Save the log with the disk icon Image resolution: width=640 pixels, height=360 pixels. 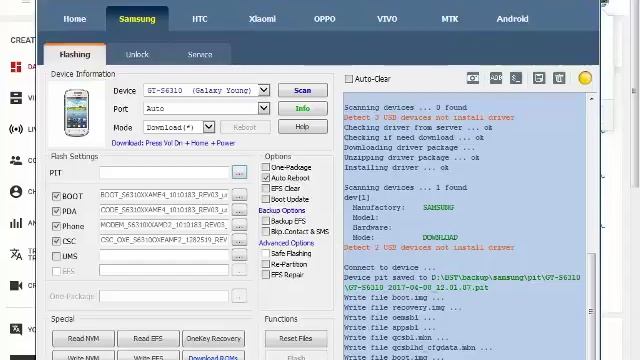click(x=539, y=78)
